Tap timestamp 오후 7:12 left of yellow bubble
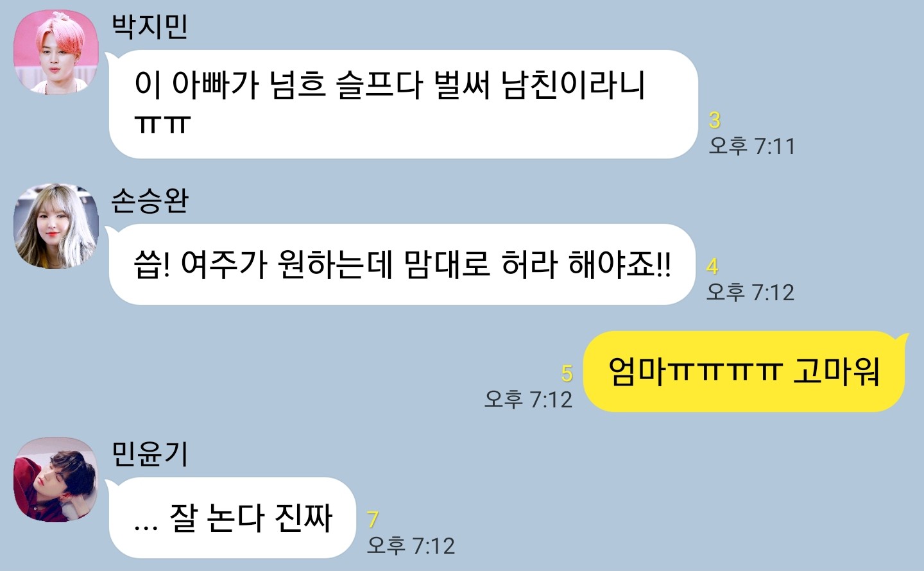The image size is (924, 571). point(528,400)
